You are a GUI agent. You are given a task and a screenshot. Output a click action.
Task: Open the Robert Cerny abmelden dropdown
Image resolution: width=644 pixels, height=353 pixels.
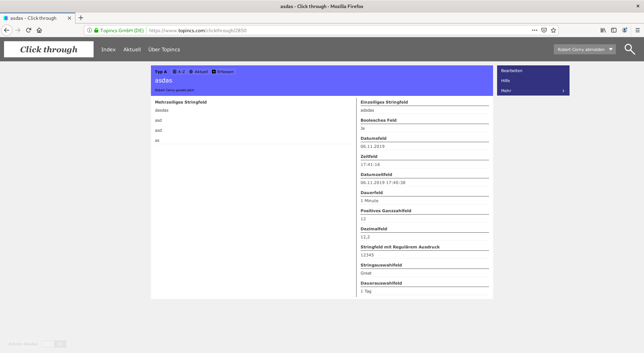tap(584, 49)
